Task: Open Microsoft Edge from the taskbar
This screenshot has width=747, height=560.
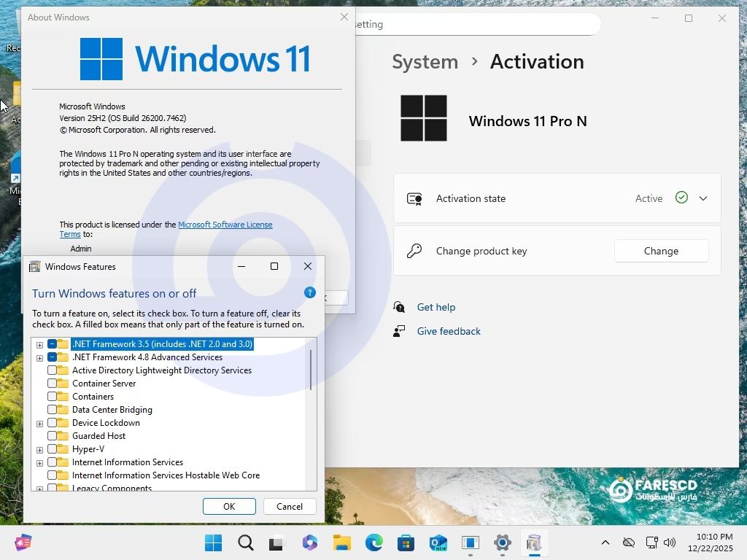Action: (374, 542)
